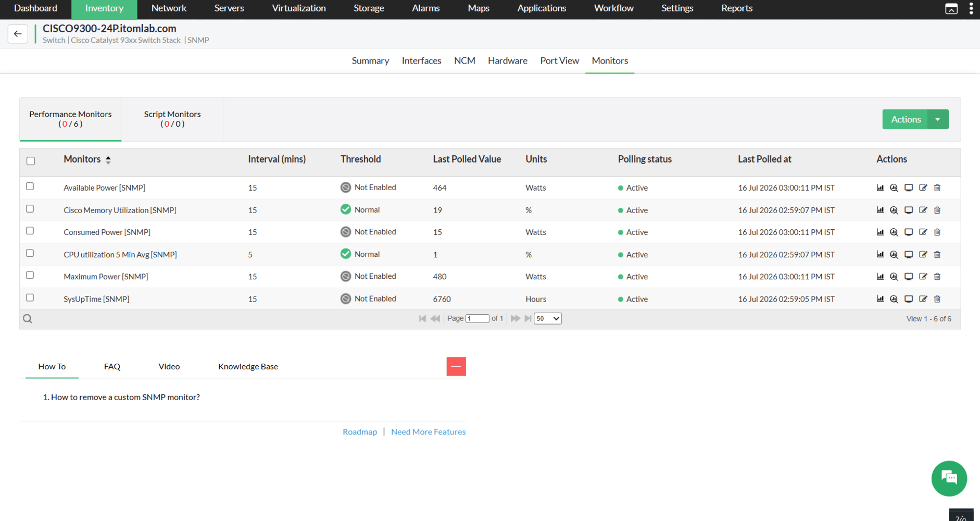Open the kebab menu in top bar
This screenshot has height=521, width=980.
click(971, 8)
